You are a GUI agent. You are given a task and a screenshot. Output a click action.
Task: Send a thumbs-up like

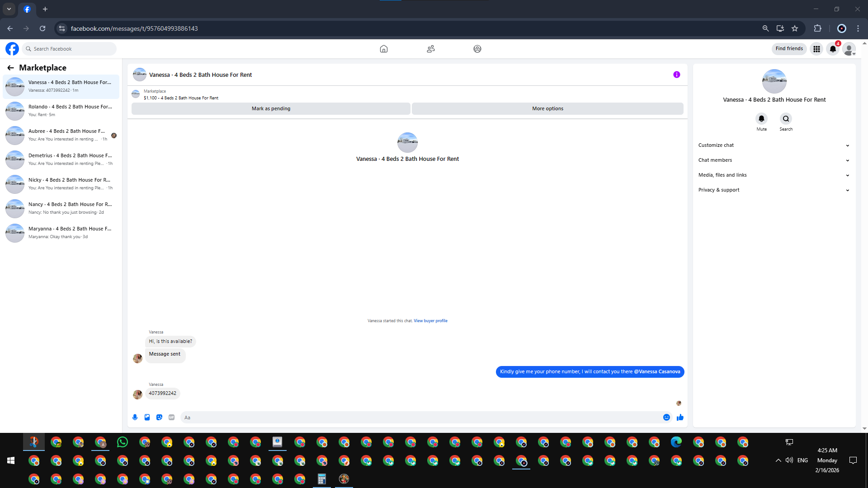(x=680, y=418)
